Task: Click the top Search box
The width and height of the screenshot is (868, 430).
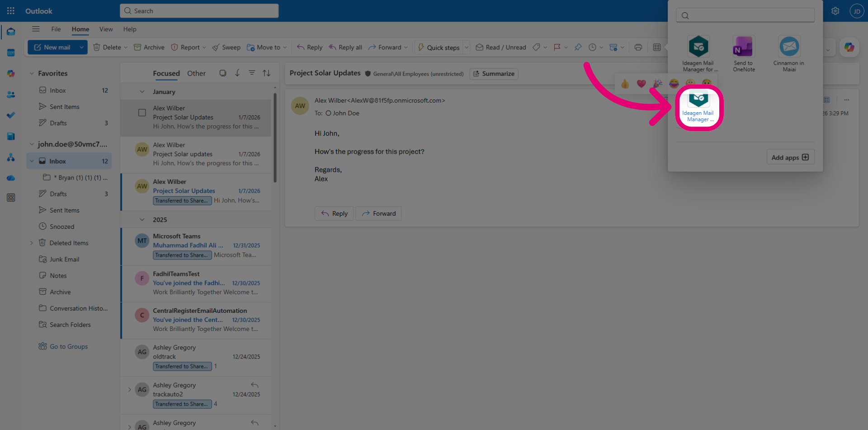Action: pos(199,11)
